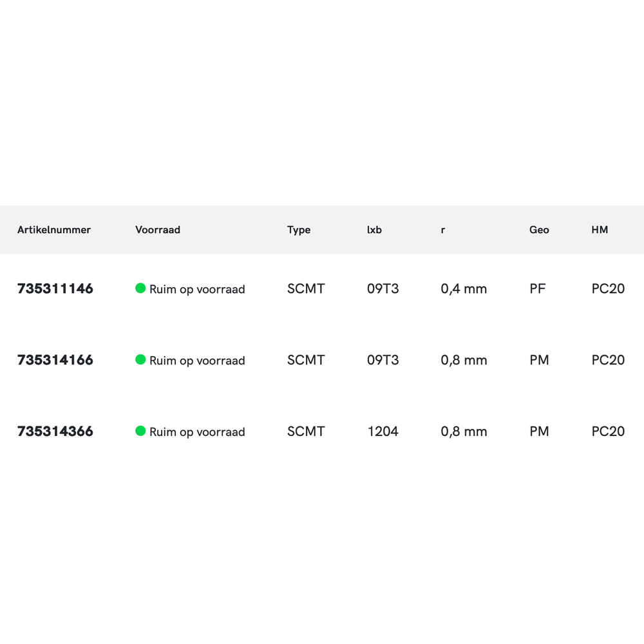Sort by Artikelnummer column header

pyautogui.click(x=54, y=230)
